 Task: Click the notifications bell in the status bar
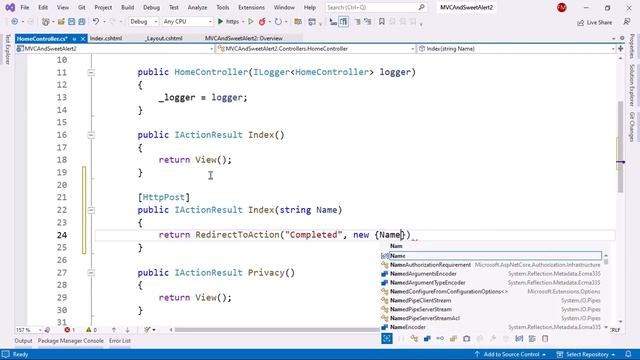pos(629,354)
